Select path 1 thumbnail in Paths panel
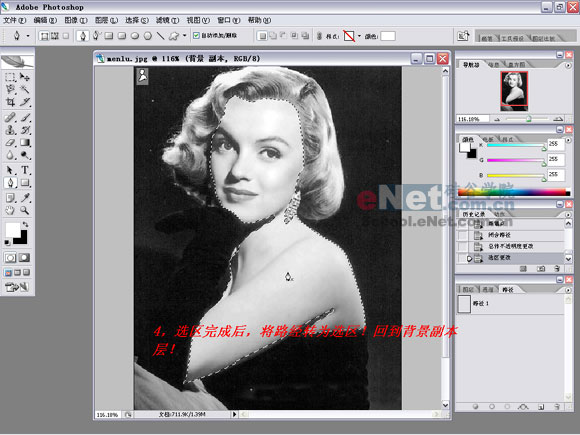The image size is (580, 435). click(464, 304)
